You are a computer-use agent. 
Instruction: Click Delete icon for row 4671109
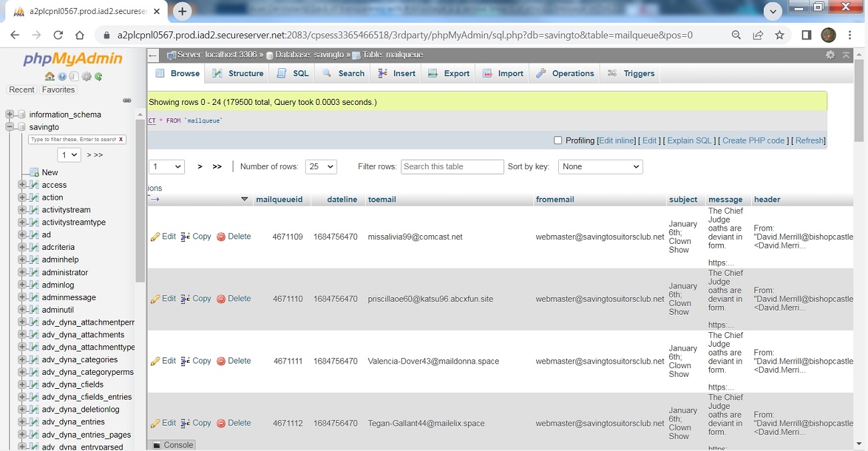click(222, 237)
